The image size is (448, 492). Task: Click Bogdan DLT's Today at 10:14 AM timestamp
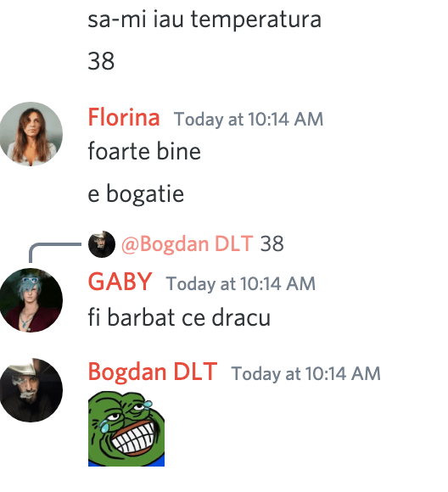coord(305,374)
